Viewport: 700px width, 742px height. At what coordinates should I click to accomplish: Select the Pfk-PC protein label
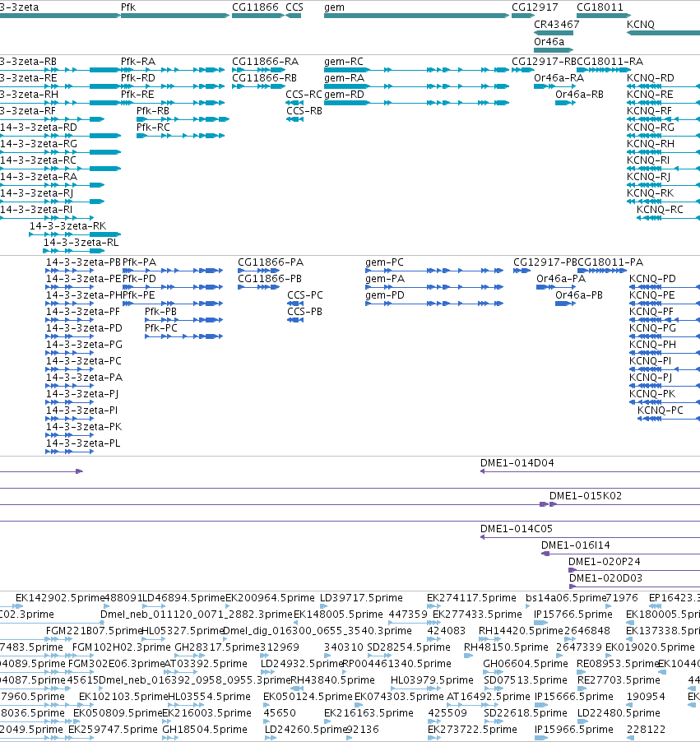(161, 328)
